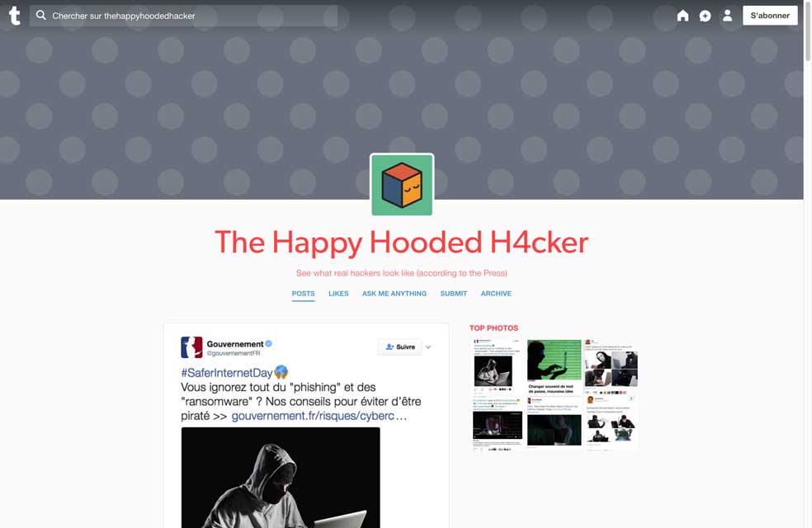Open the gouvernement.fr/risques link
This screenshot has width=812, height=528.
pyautogui.click(x=319, y=416)
